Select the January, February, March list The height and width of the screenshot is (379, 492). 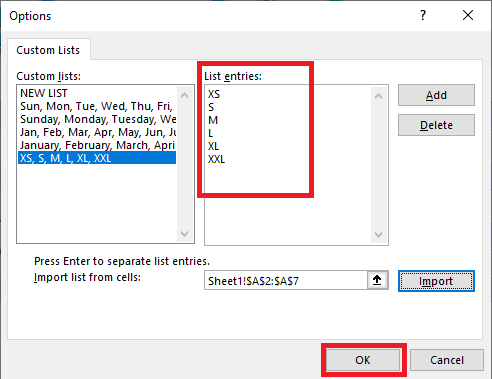click(x=97, y=145)
